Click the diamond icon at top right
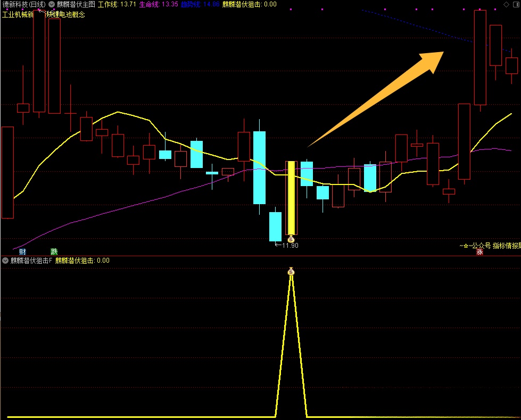Viewport: 521px width, 420px height. [506, 4]
